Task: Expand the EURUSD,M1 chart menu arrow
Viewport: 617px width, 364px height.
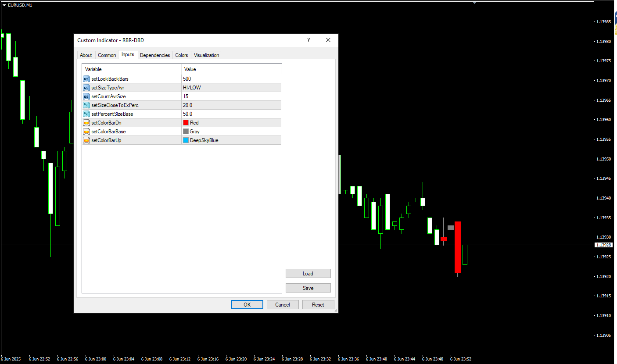Action: tap(4, 5)
